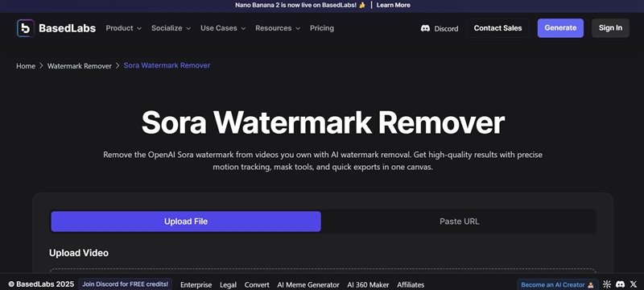Viewport: 644px width, 290px height.
Task: Expand the Product menu dropdown
Action: 124,28
